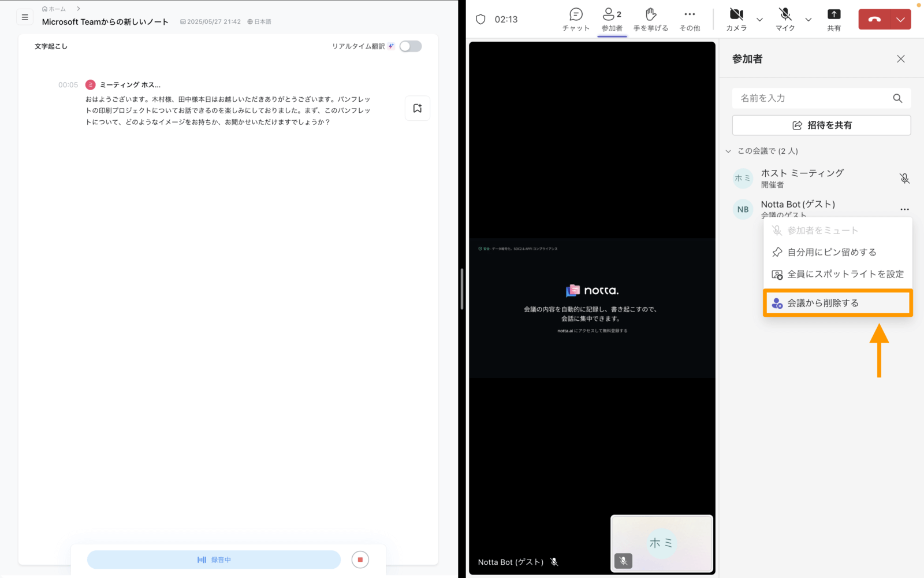Unmute the マイク in toolbar
The image size is (924, 578).
click(x=785, y=19)
